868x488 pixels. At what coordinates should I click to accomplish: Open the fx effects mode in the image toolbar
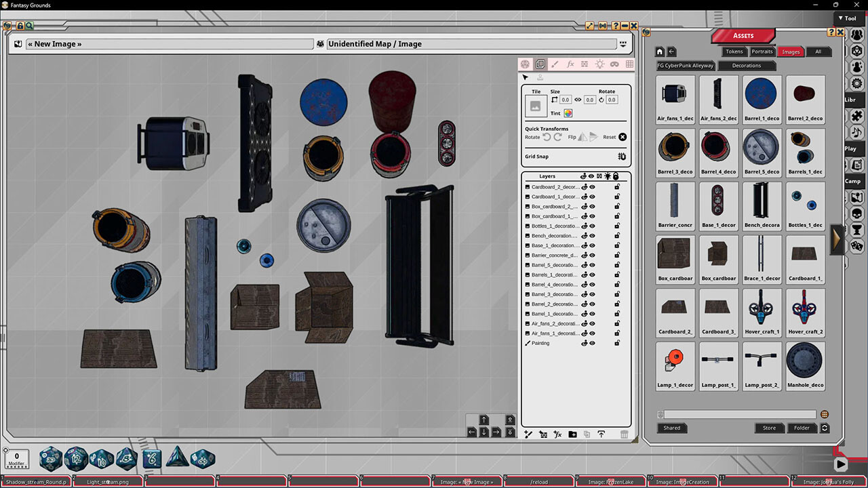tap(570, 64)
